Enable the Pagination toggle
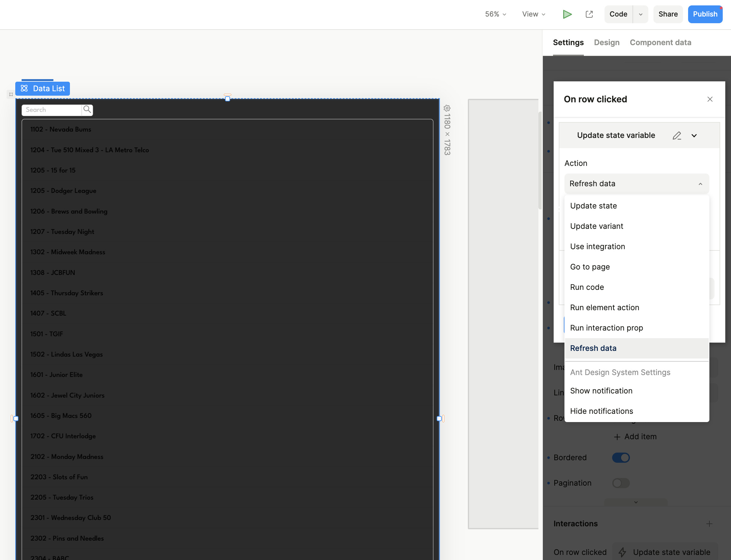 tap(621, 483)
